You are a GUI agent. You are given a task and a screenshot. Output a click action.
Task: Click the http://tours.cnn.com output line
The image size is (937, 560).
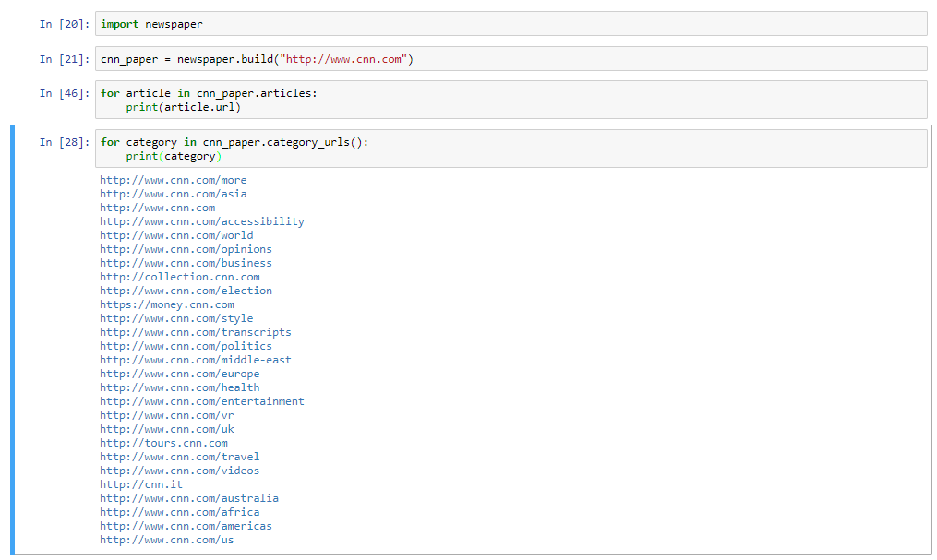(163, 443)
